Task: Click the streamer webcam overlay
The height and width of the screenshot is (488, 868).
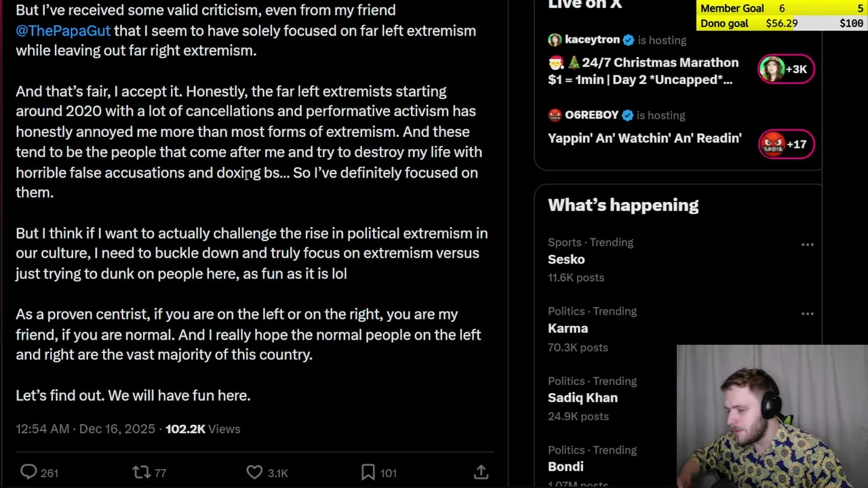Action: (x=772, y=416)
